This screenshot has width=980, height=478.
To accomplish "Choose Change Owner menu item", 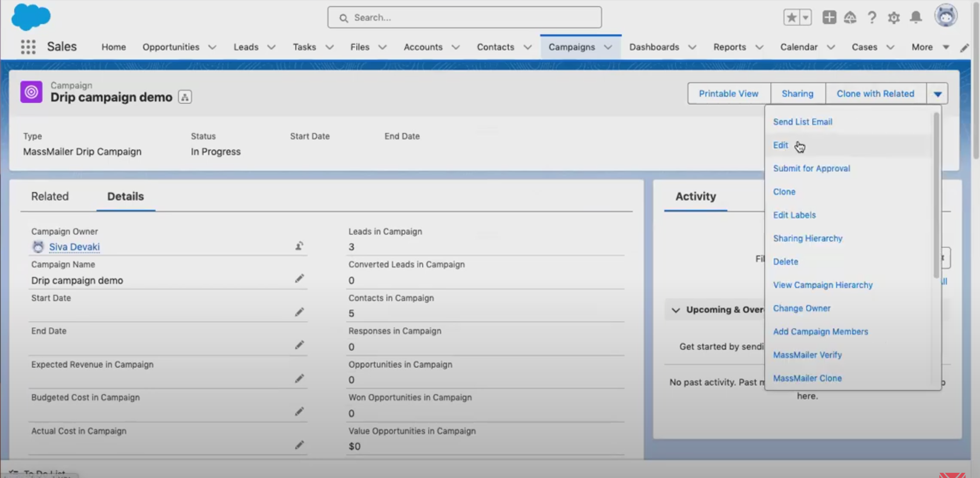I will [x=802, y=308].
